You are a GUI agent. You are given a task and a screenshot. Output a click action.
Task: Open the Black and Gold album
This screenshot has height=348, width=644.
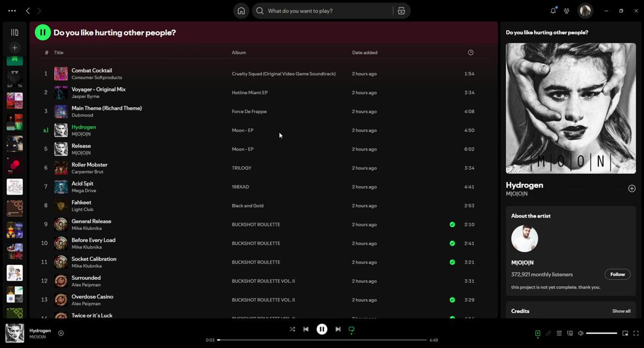click(247, 206)
